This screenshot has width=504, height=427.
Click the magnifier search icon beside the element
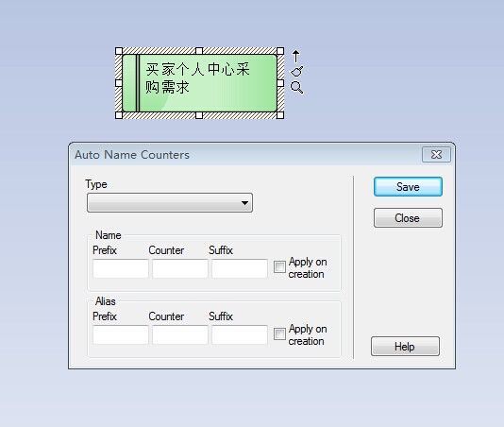[x=296, y=87]
